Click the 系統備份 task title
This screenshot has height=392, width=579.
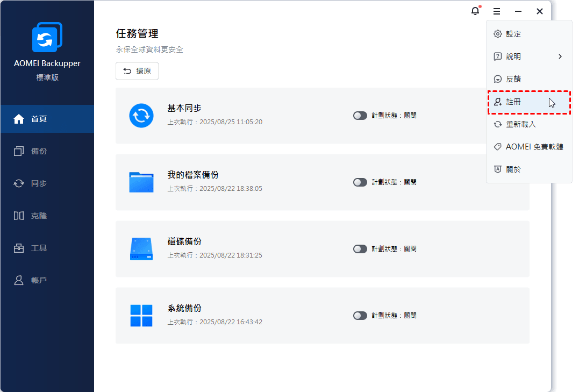[184, 308]
